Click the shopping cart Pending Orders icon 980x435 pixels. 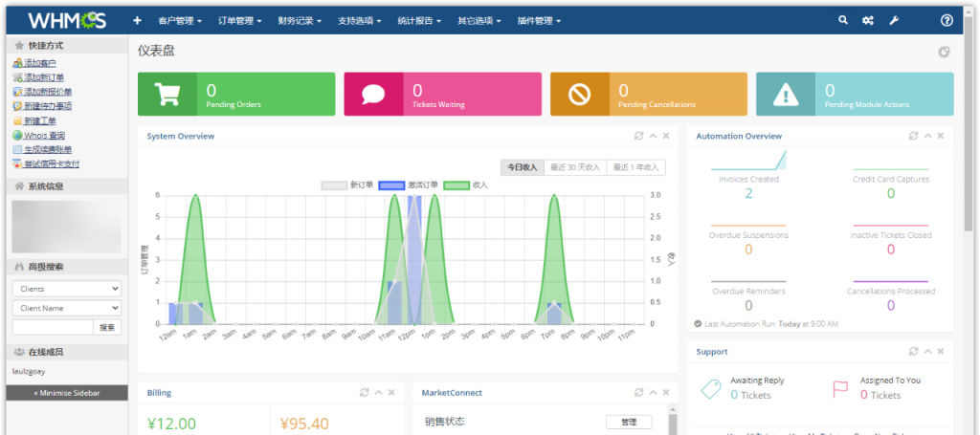[167, 95]
